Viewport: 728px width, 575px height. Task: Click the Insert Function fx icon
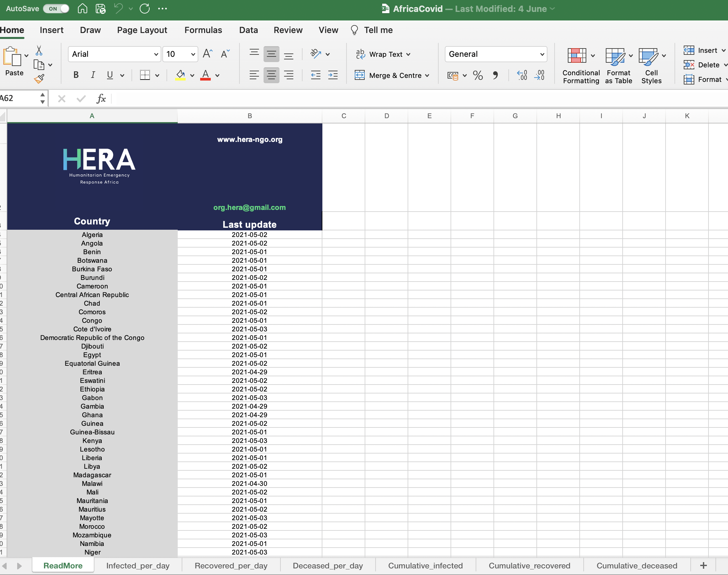pos(101,98)
